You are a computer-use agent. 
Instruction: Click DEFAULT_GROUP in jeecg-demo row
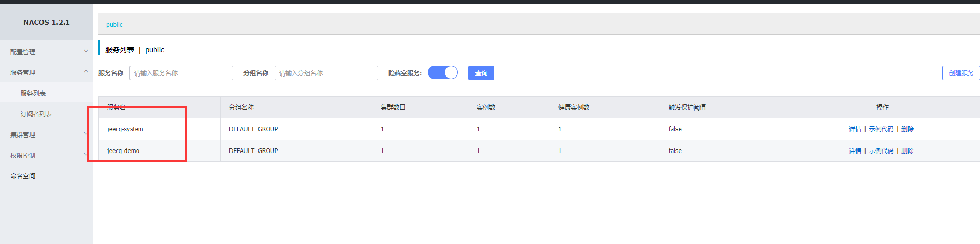point(253,150)
